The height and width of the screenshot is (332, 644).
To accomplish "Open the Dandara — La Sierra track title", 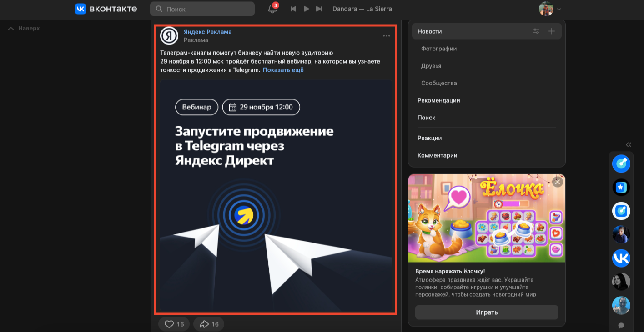I will [x=362, y=9].
